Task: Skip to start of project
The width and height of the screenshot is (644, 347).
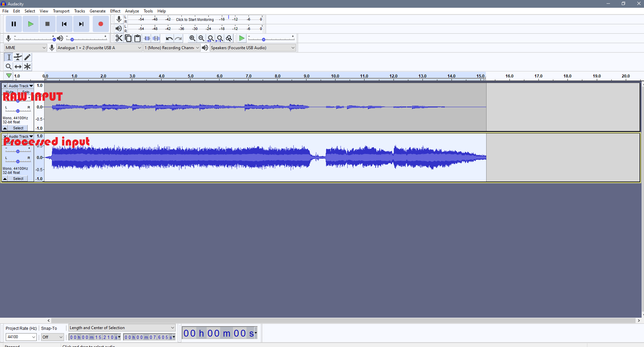Action: coord(64,24)
